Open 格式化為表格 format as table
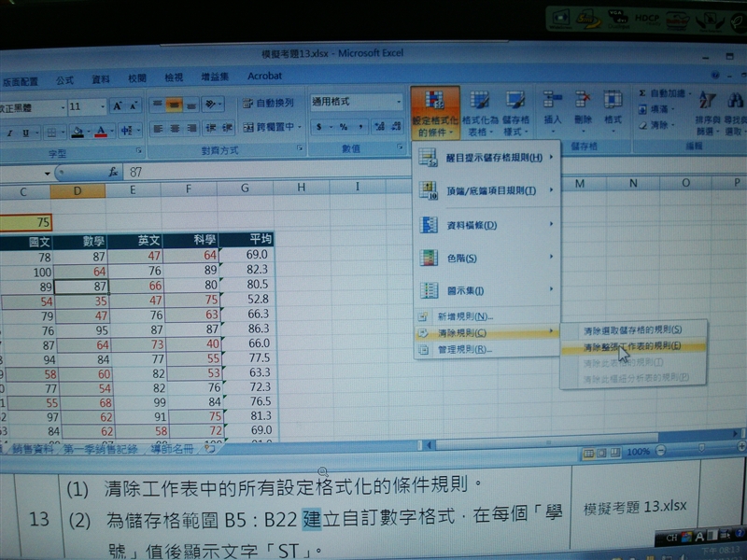The image size is (747, 560). 479,112
